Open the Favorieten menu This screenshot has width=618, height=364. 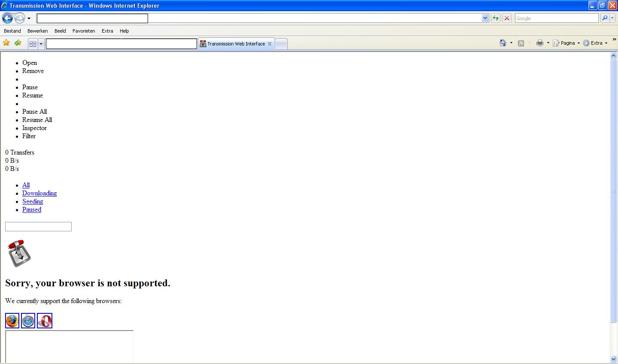pyautogui.click(x=84, y=31)
